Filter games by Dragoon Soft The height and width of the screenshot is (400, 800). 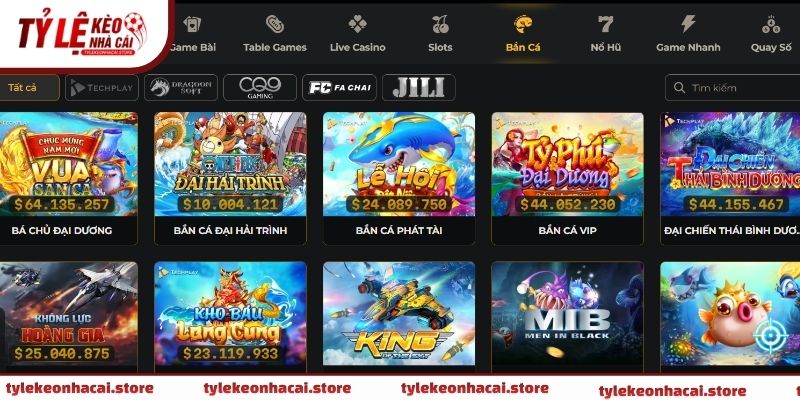[x=181, y=88]
